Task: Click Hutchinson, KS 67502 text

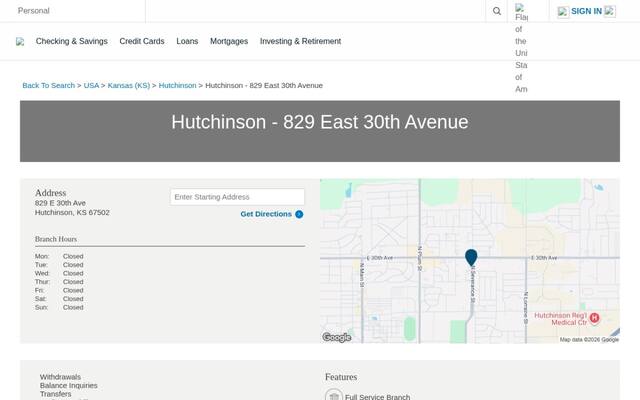Action: pos(72,212)
